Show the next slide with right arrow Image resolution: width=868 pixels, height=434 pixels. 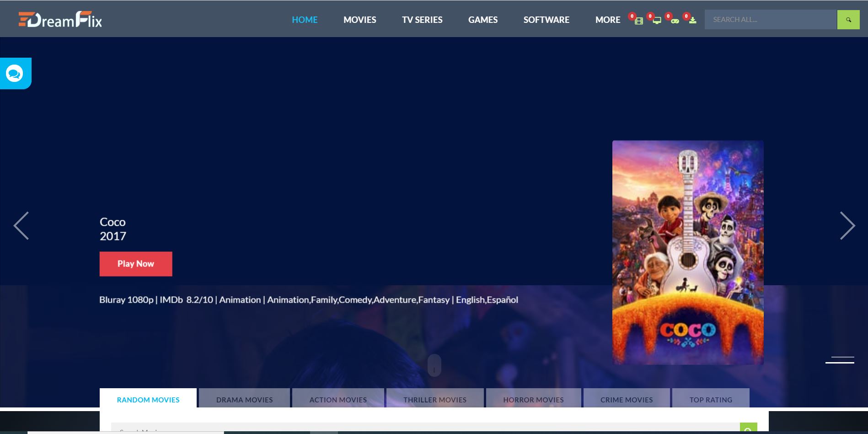[x=847, y=226]
